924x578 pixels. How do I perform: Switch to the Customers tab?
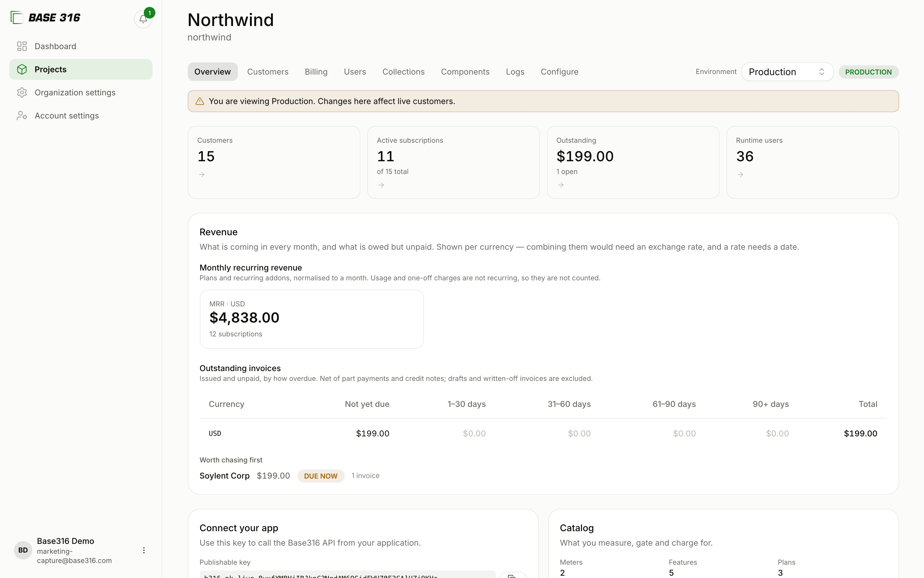point(268,72)
